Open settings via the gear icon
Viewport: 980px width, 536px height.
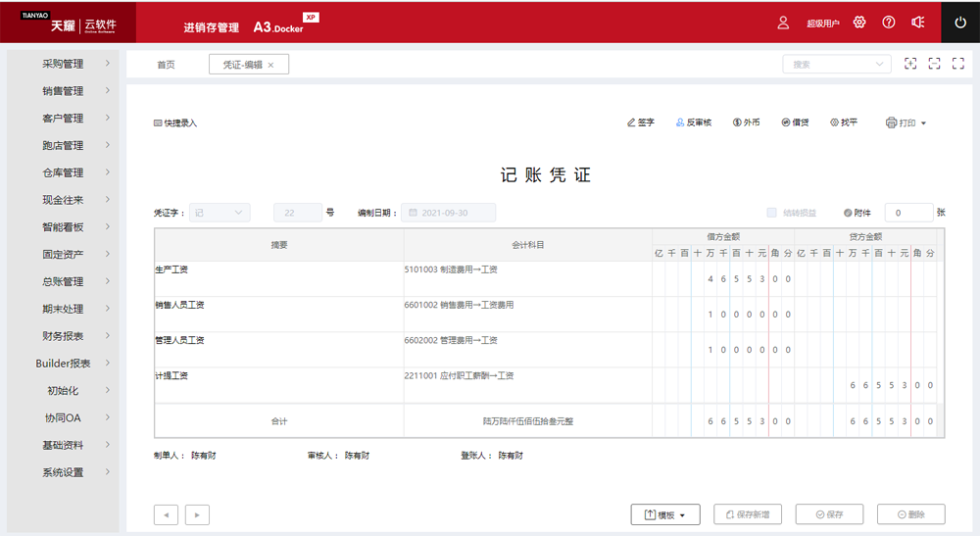(x=859, y=23)
